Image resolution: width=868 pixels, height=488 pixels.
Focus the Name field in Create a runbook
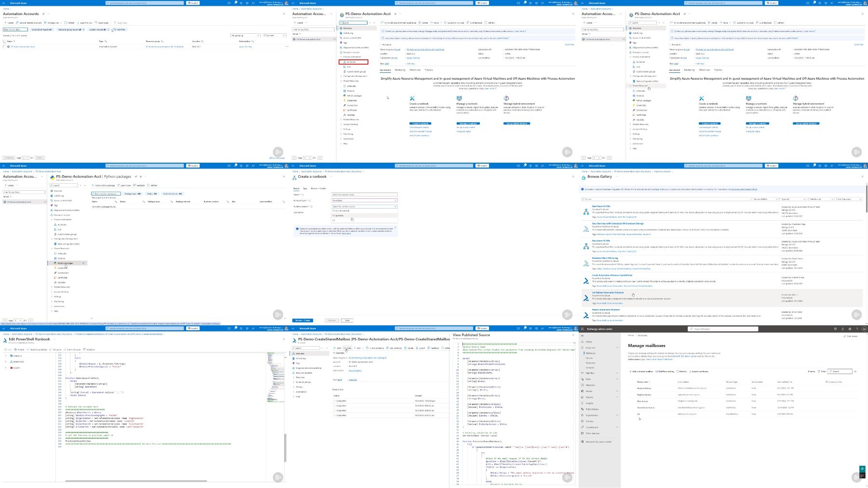click(x=365, y=195)
